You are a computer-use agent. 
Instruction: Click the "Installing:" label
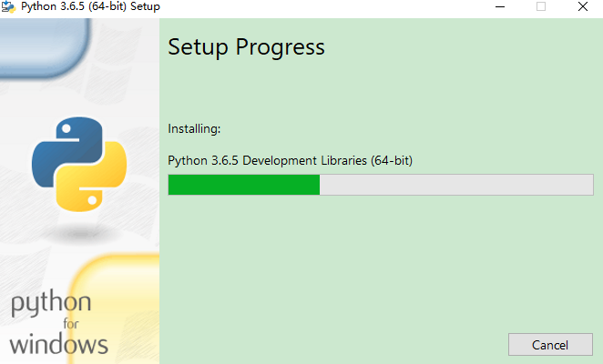click(194, 129)
